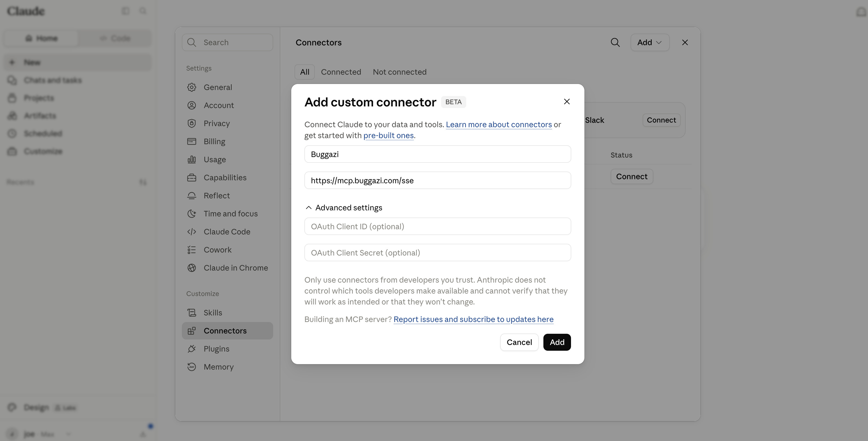Image resolution: width=868 pixels, height=441 pixels.
Task: Open Chats and tasks in sidebar
Action: [x=77, y=80]
